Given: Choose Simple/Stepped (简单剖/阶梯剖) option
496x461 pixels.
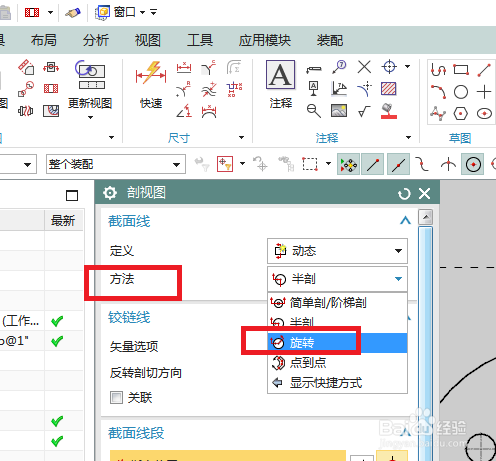Looking at the screenshot, I should pos(337,303).
